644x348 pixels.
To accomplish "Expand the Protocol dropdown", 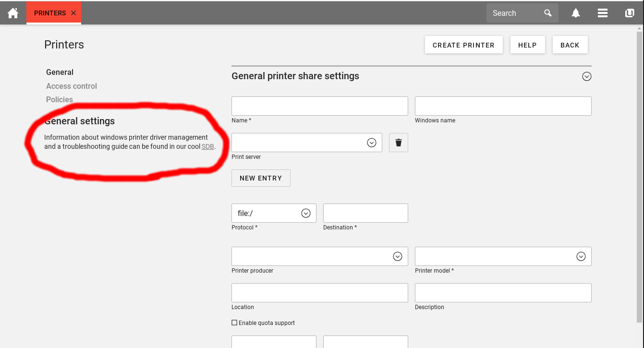I will pyautogui.click(x=305, y=213).
